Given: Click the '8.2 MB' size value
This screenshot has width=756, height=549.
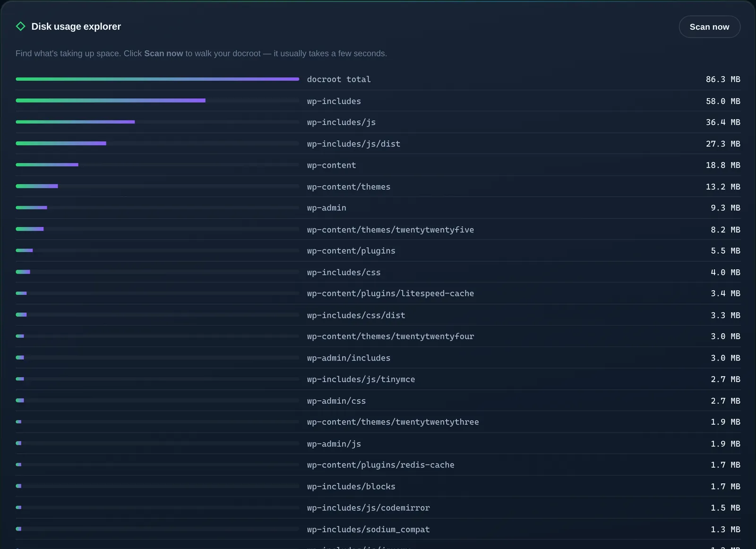Looking at the screenshot, I should [725, 230].
